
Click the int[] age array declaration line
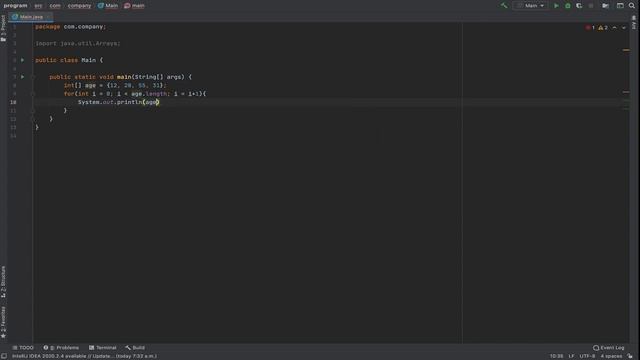click(x=115, y=85)
